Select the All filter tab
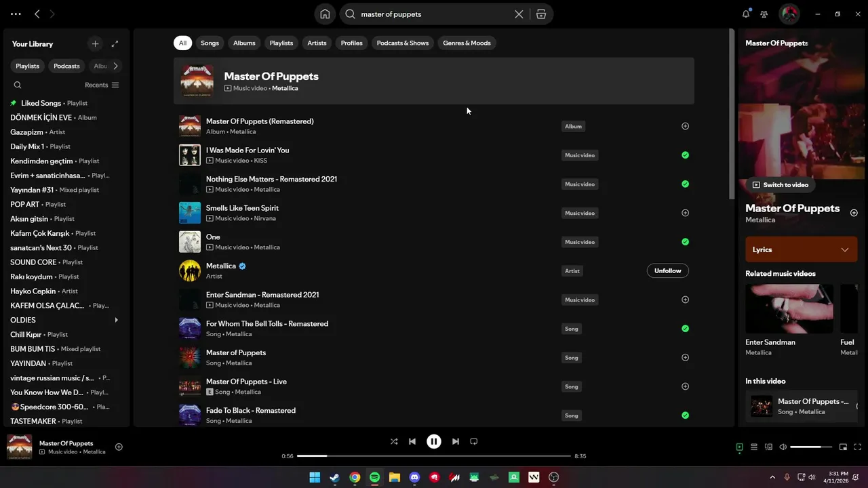Viewport: 868px width, 488px height. 182,43
